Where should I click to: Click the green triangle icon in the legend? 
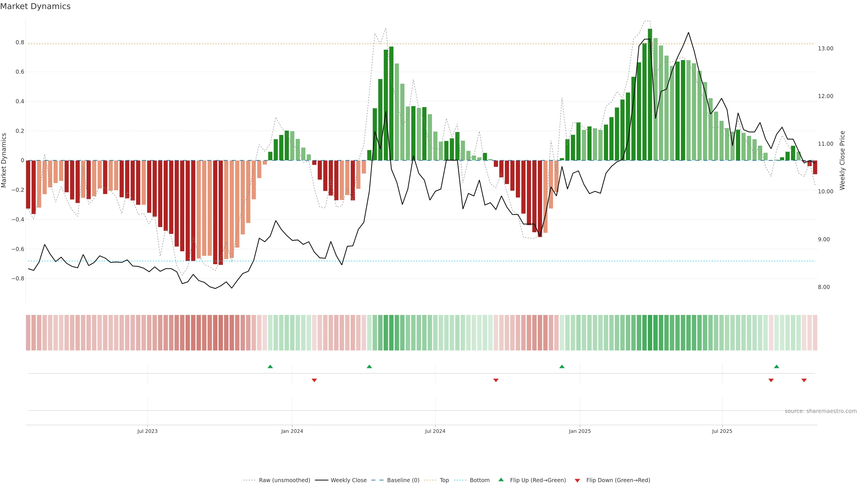(x=501, y=480)
